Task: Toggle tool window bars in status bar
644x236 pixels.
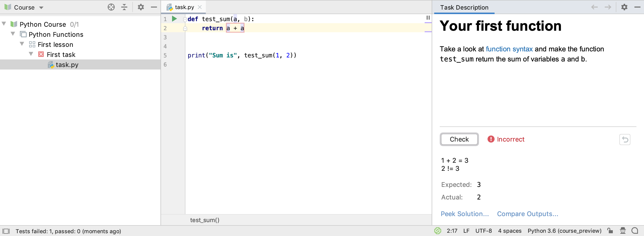Action: (x=6, y=231)
